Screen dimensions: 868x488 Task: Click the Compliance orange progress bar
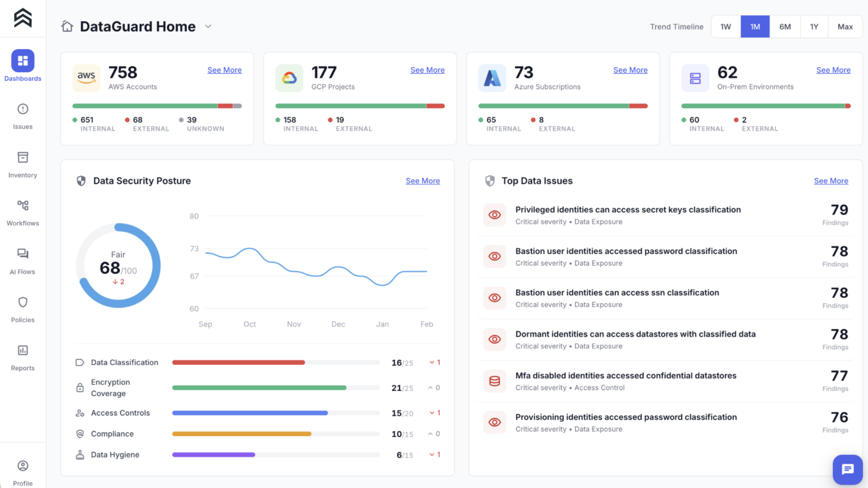coord(242,434)
